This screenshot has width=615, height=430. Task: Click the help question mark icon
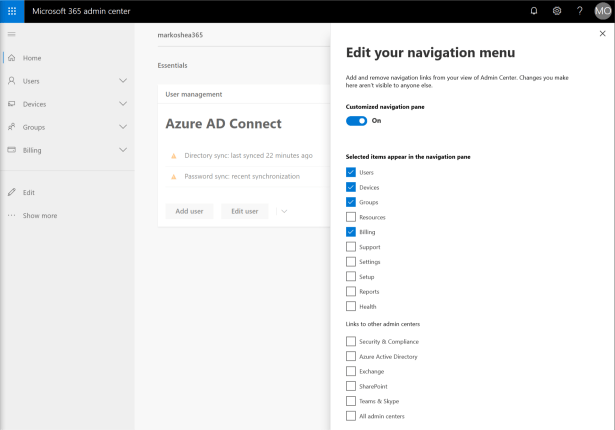579,11
